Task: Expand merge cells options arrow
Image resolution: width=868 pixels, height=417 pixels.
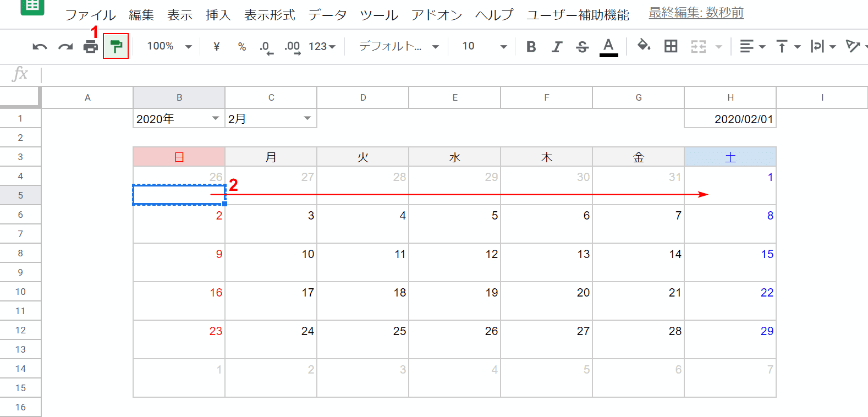Action: point(718,47)
